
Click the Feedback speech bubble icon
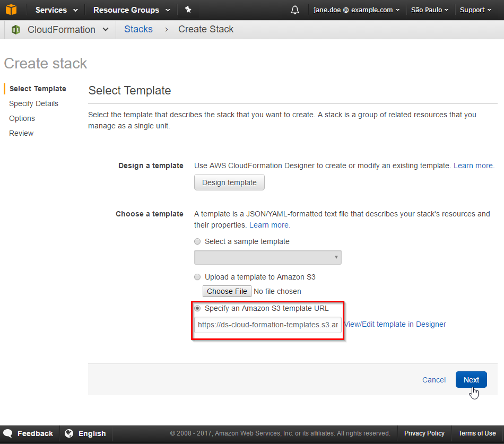coord(8,433)
